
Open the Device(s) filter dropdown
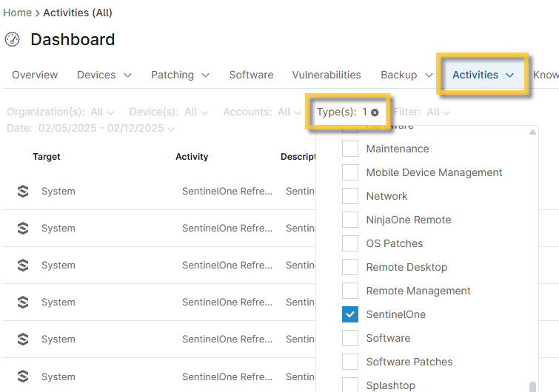click(163, 112)
